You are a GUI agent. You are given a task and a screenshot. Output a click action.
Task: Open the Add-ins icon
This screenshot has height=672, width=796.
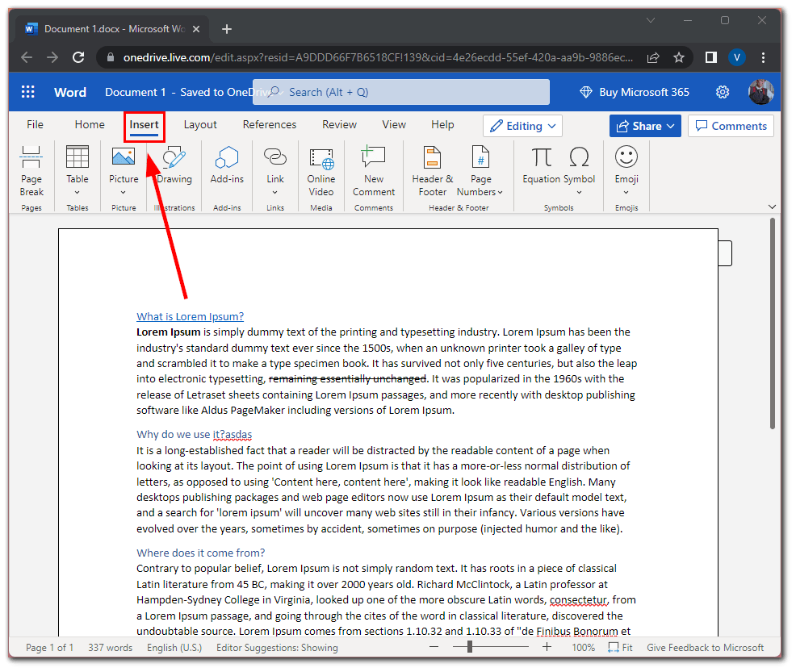point(227,157)
